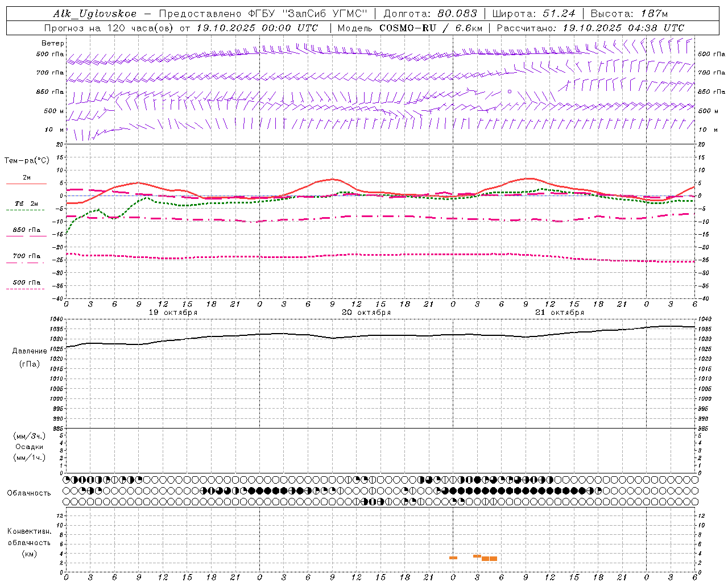Click the model name COSMO-RU / 6.6км
The width and height of the screenshot is (728, 582).
pyautogui.click(x=431, y=28)
